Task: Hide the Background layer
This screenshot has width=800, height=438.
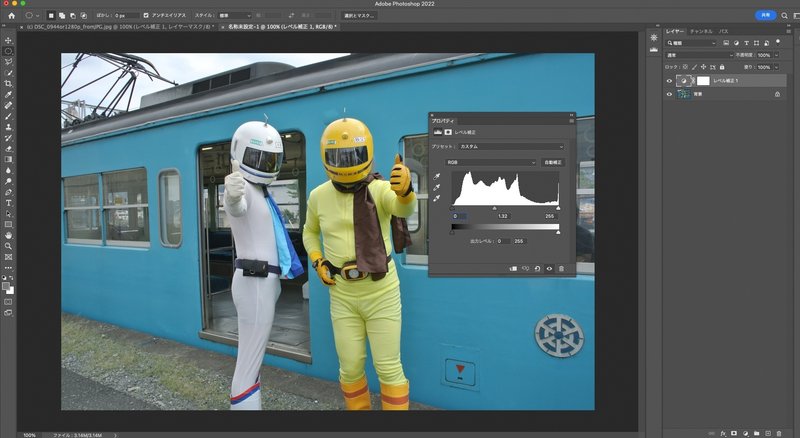Action: click(x=669, y=94)
